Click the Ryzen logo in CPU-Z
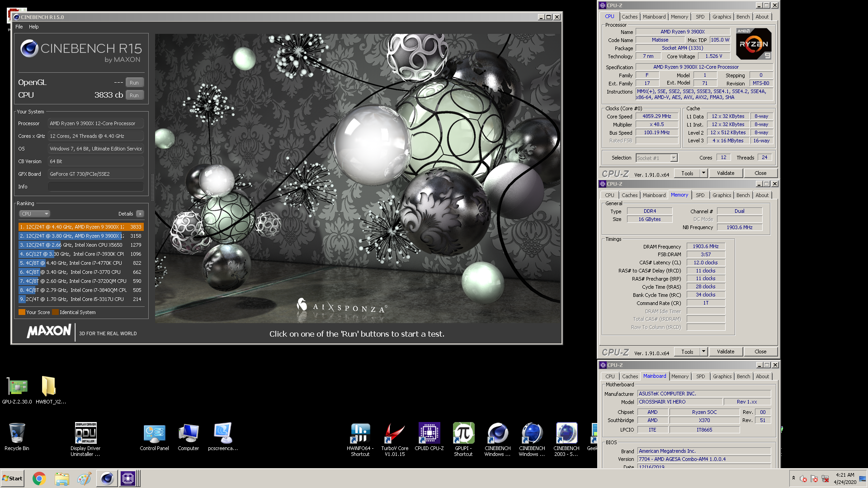This screenshot has width=868, height=488. [x=754, y=44]
